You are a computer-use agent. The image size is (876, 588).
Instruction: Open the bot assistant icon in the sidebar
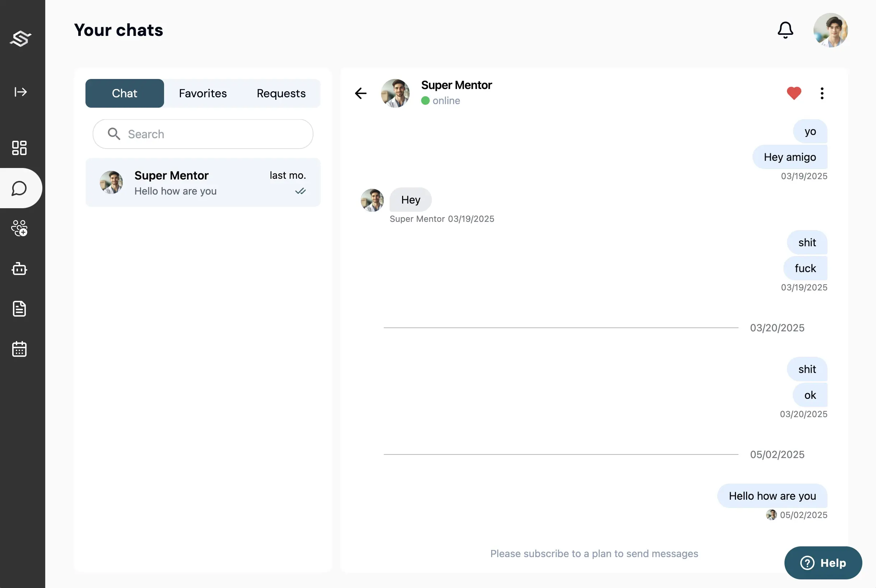click(x=19, y=269)
